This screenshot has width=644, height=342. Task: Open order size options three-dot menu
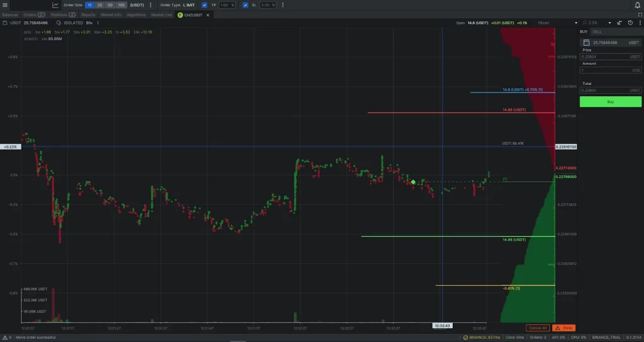coord(150,5)
